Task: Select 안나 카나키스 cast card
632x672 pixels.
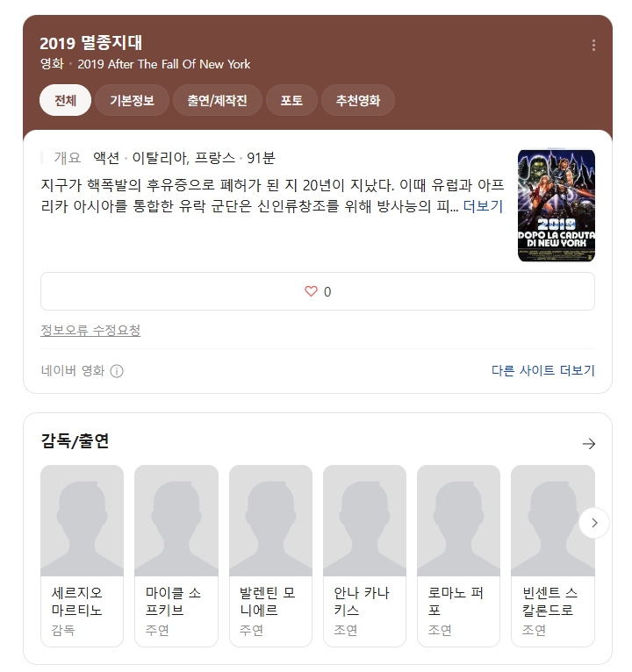Action: click(x=364, y=556)
